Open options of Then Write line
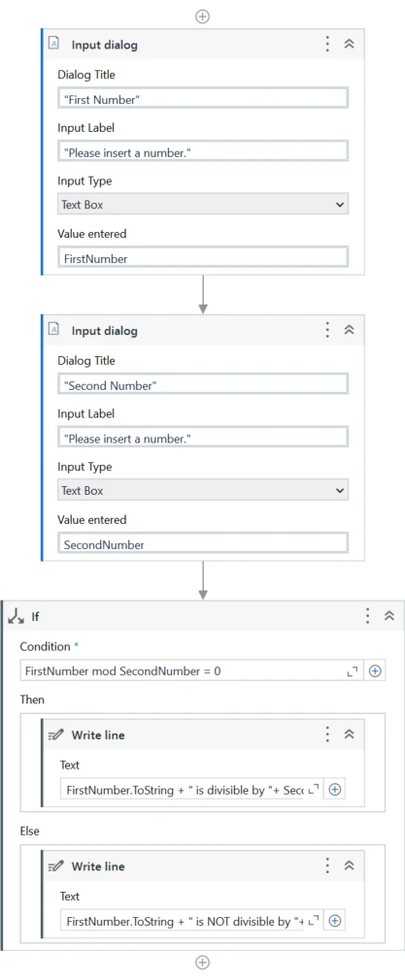This screenshot has width=405, height=980. (x=326, y=735)
